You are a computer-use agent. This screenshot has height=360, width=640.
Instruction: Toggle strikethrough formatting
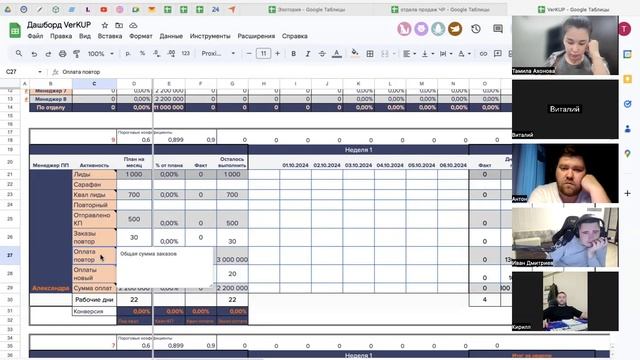pos(322,53)
